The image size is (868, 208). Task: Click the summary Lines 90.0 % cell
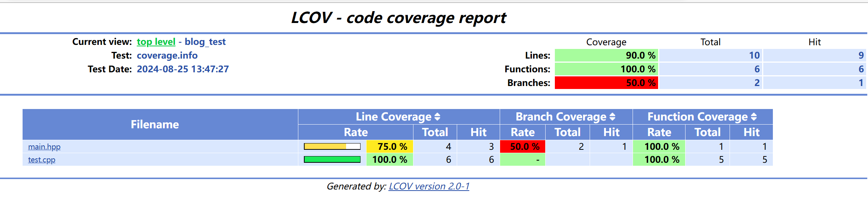tap(606, 55)
